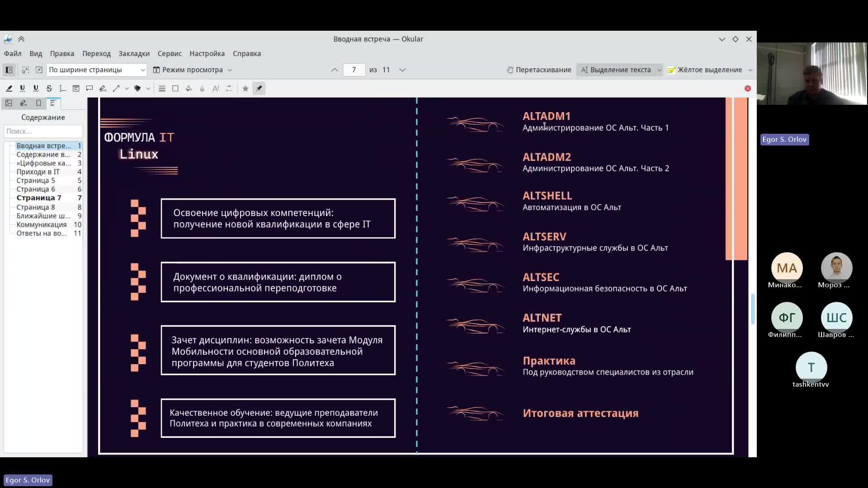Click the fill color bucket icon
The height and width of the screenshot is (488, 868).
189,89
